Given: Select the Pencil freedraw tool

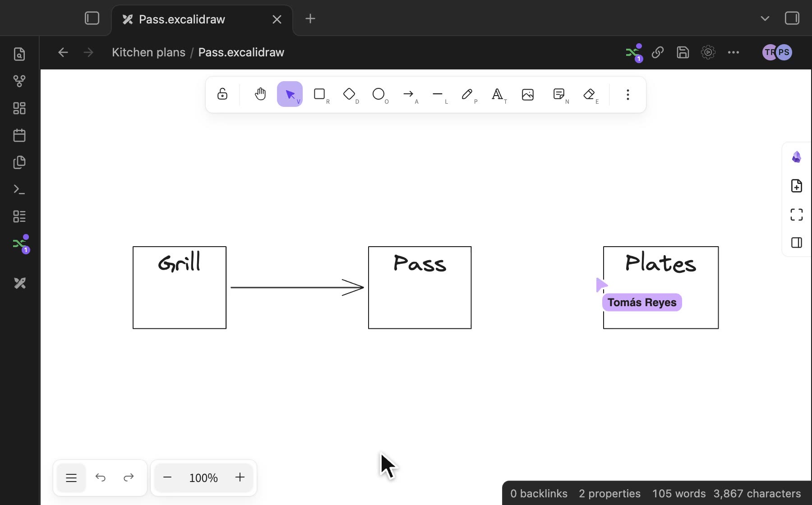Looking at the screenshot, I should point(467,94).
